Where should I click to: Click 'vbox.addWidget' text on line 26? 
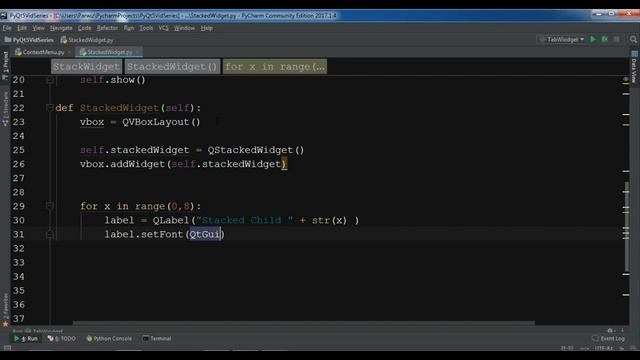click(x=122, y=164)
